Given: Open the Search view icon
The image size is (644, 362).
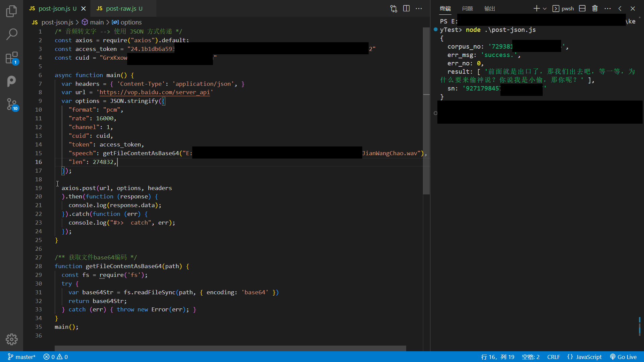Looking at the screenshot, I should point(11,34).
